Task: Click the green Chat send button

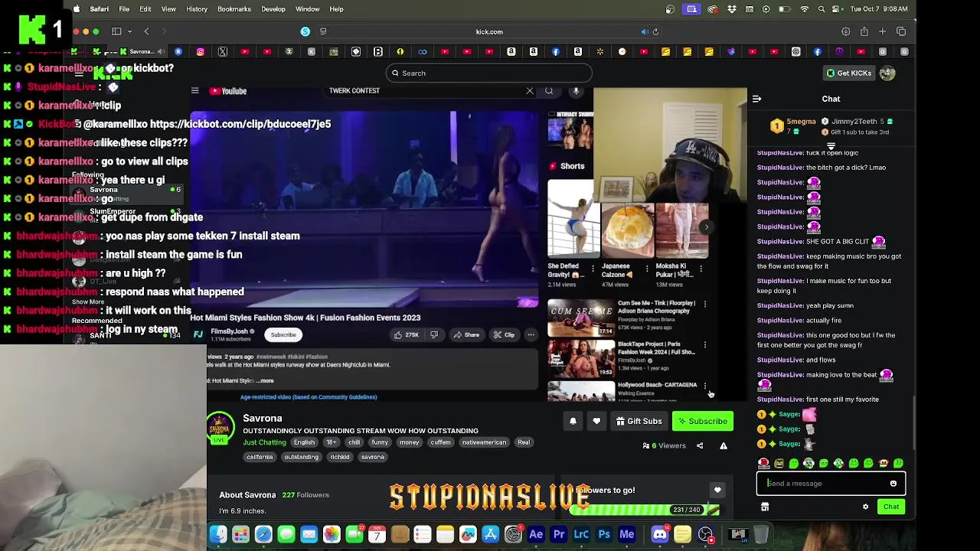Action: click(891, 507)
